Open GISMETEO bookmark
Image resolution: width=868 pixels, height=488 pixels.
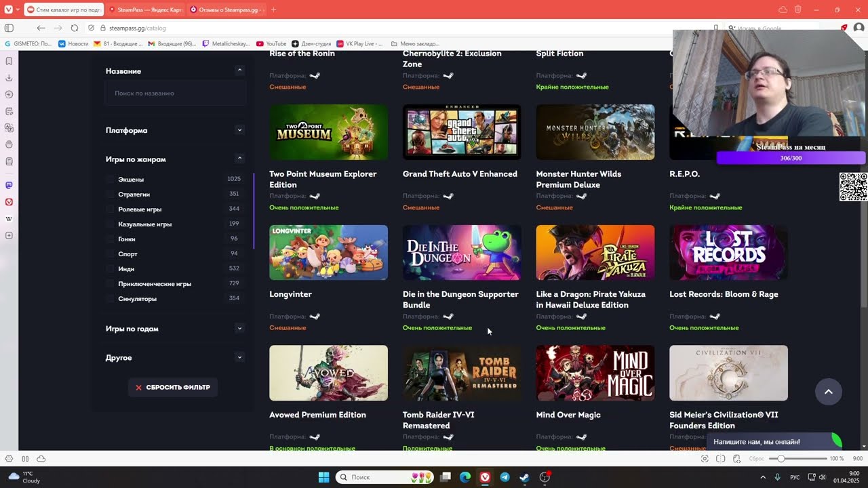coord(28,43)
